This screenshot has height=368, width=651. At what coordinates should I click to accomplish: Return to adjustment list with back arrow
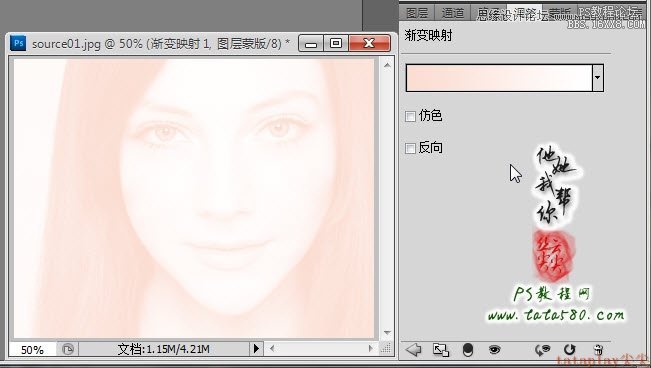click(414, 350)
